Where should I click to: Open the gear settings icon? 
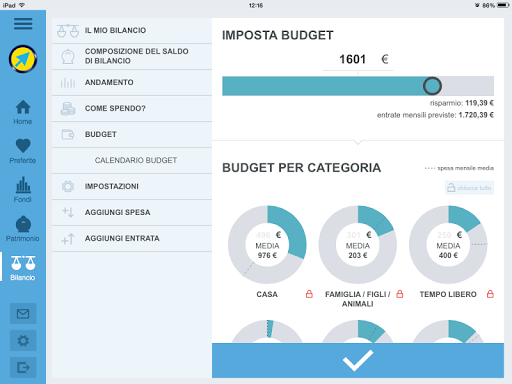point(23,341)
